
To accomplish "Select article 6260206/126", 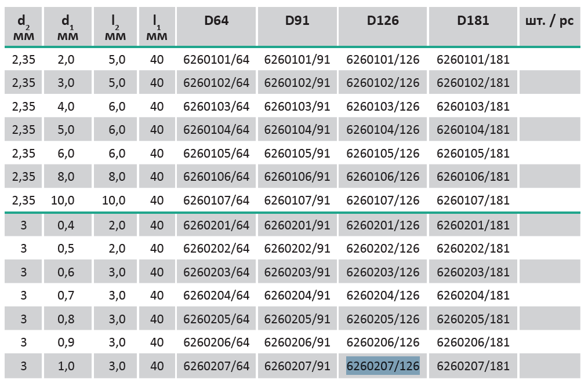I will 383,342.
